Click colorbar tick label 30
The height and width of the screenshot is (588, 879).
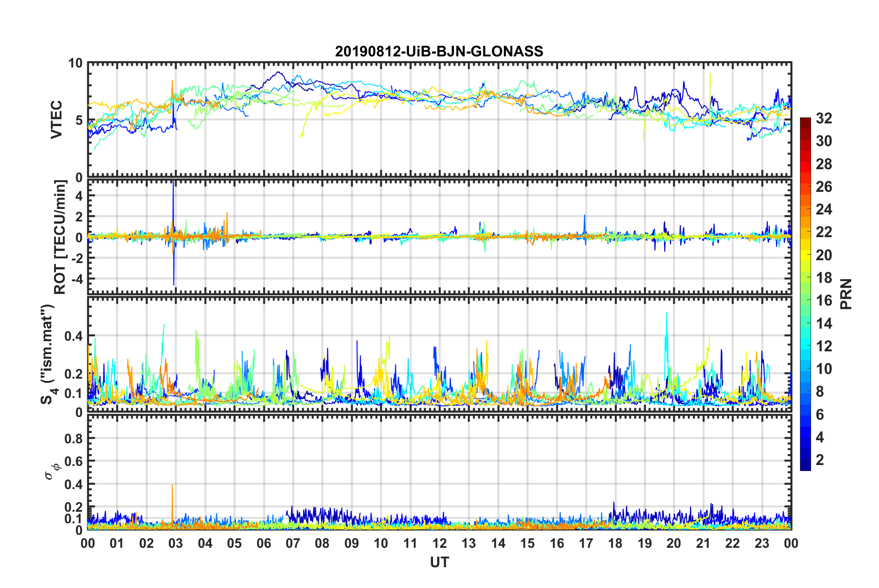click(x=824, y=141)
